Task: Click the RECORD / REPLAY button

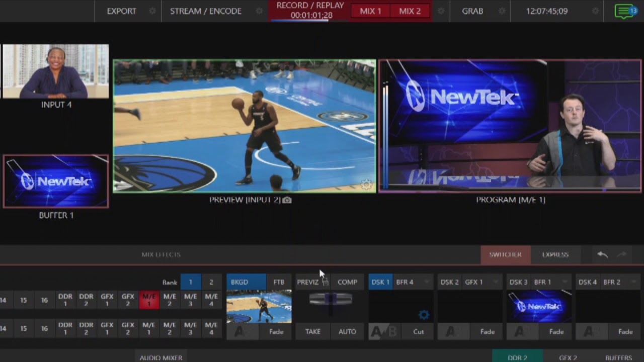Action: [310, 11]
